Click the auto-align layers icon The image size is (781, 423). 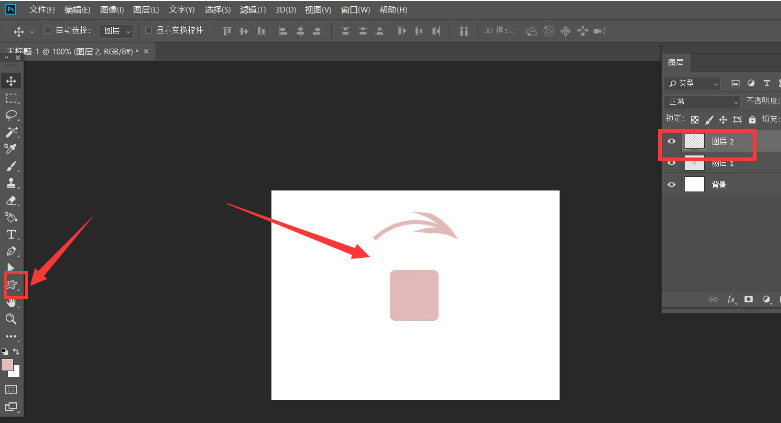pyautogui.click(x=463, y=31)
